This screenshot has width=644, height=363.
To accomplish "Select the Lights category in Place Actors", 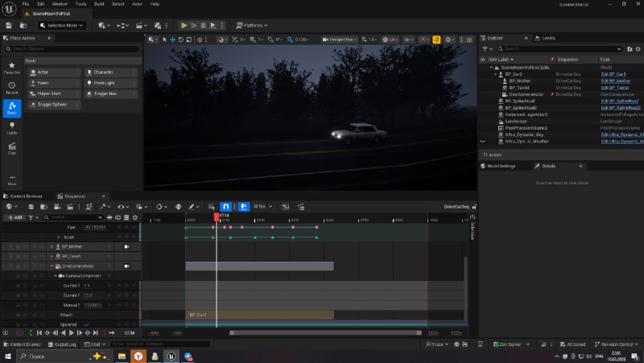I will click(x=12, y=128).
